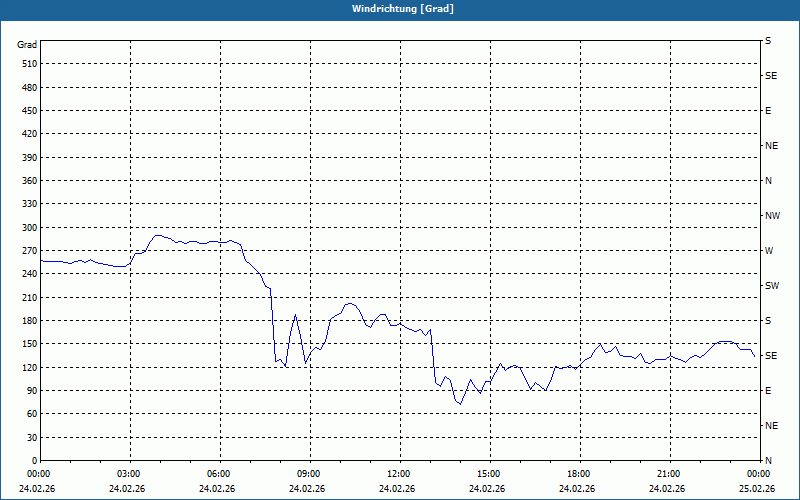Select the 18:00 time marker

click(x=577, y=474)
